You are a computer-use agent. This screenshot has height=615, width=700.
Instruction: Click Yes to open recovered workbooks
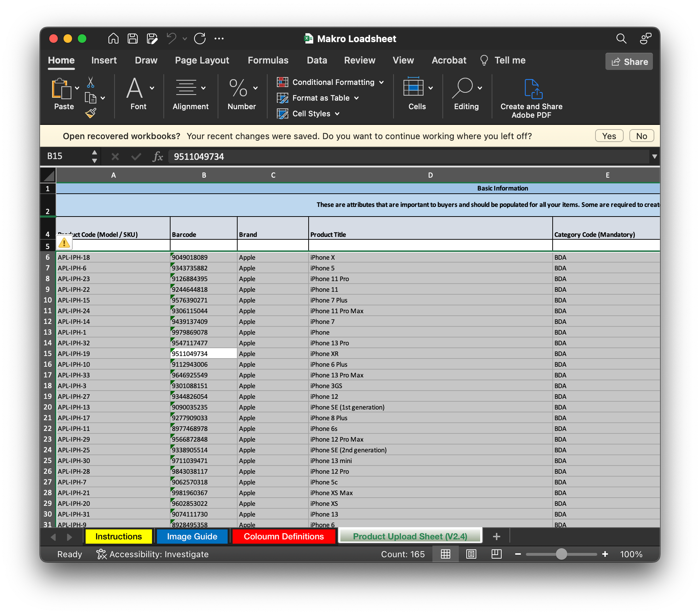click(x=609, y=136)
